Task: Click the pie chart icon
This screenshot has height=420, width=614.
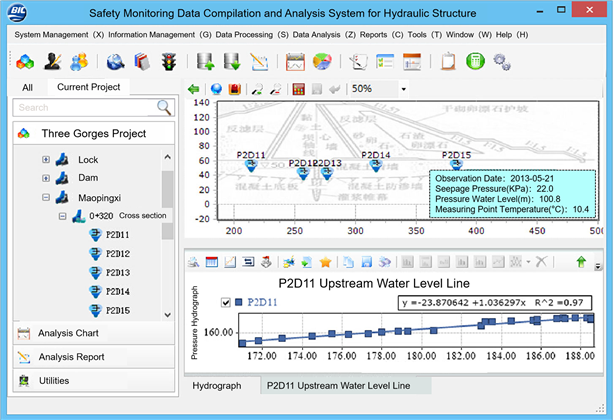Action: click(322, 62)
